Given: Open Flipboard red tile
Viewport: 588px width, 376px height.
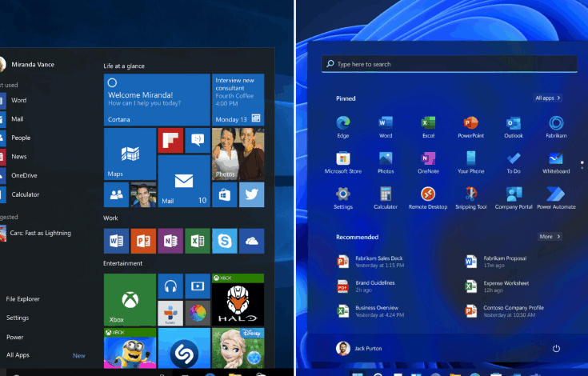Looking at the screenshot, I should click(170, 141).
